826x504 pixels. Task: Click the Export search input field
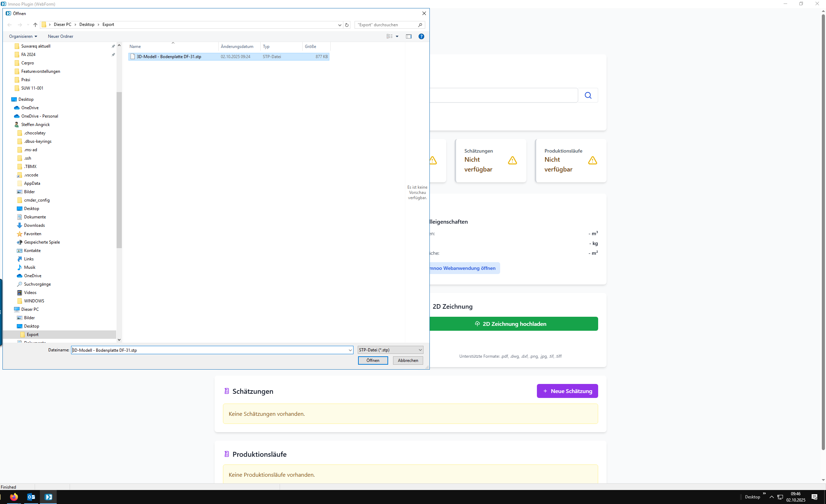coord(385,25)
